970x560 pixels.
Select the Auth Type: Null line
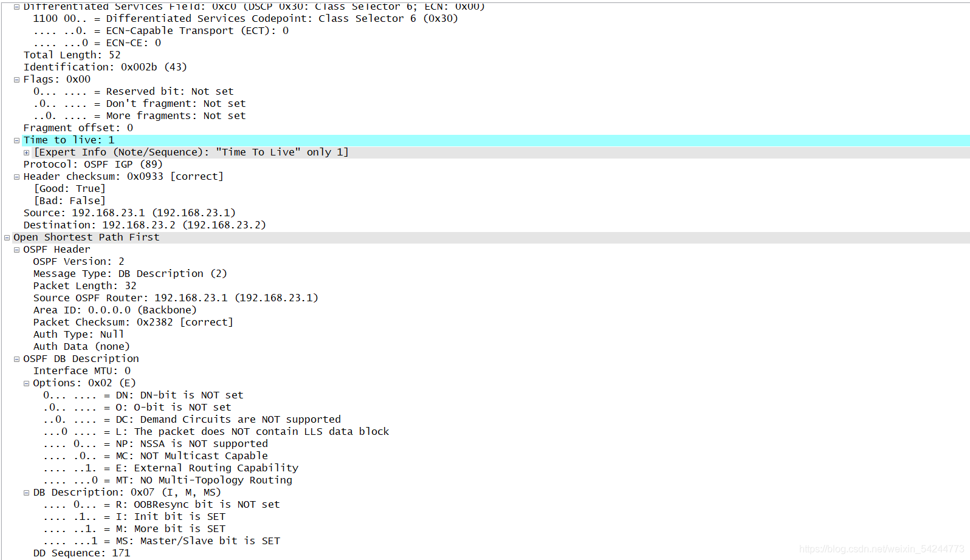79,335
